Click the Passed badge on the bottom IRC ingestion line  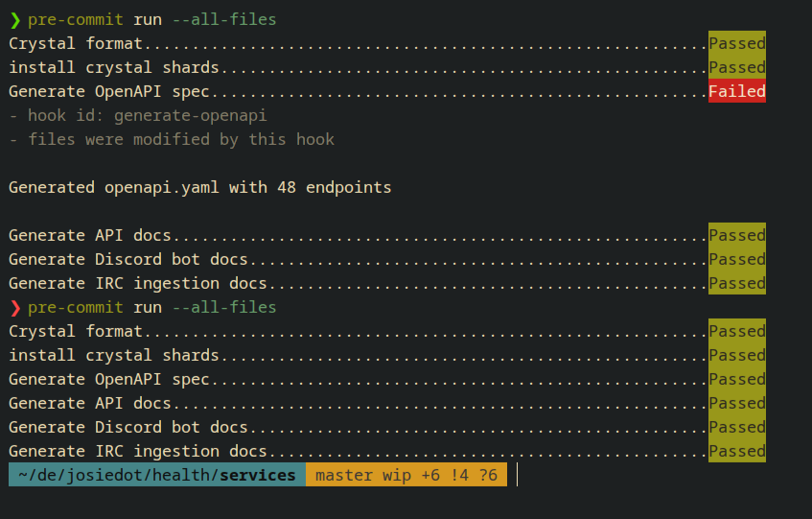[x=736, y=451]
